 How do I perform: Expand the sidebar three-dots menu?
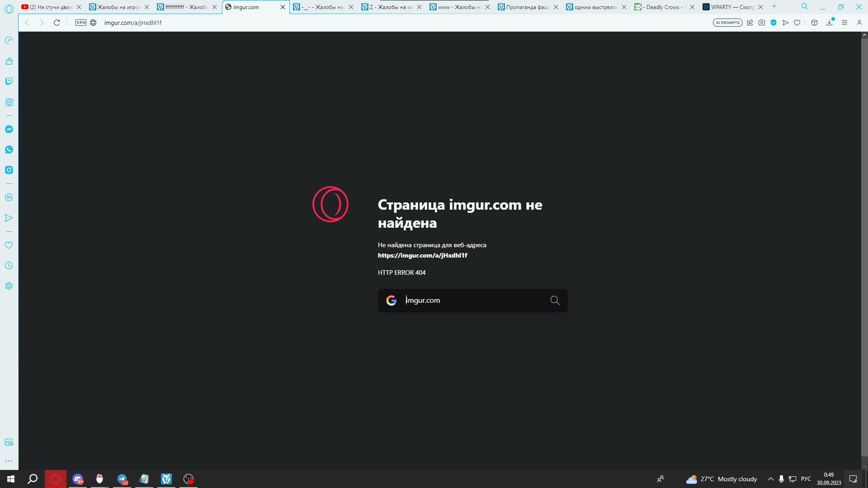pyautogui.click(x=9, y=461)
